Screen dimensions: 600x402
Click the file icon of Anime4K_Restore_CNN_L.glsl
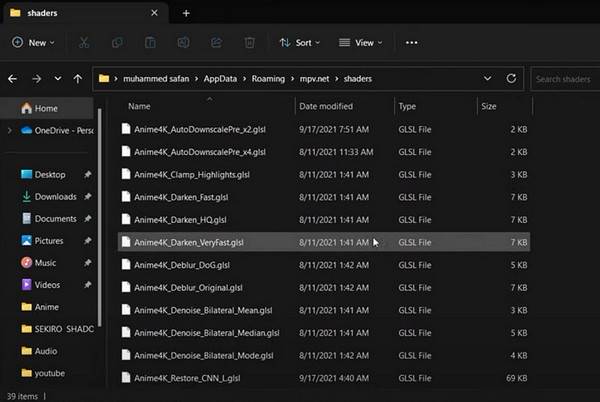point(126,378)
